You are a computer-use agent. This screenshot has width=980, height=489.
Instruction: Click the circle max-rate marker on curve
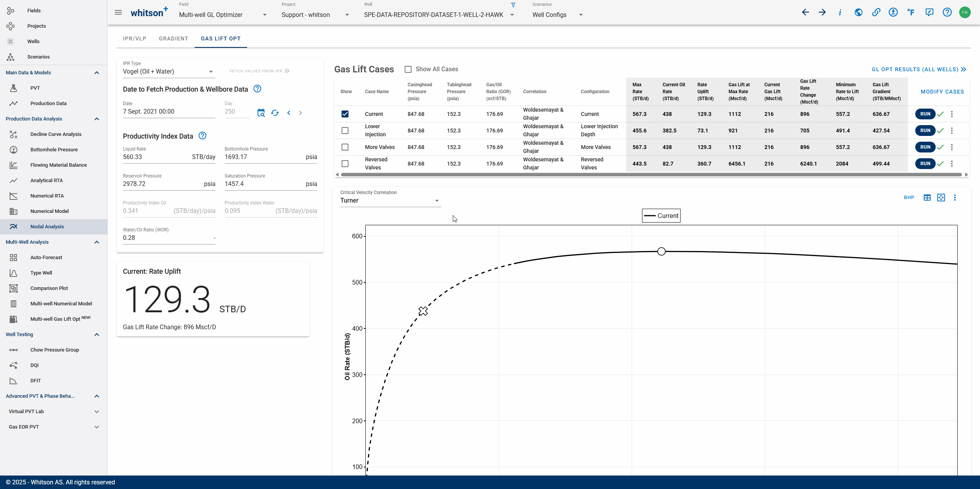coord(661,251)
